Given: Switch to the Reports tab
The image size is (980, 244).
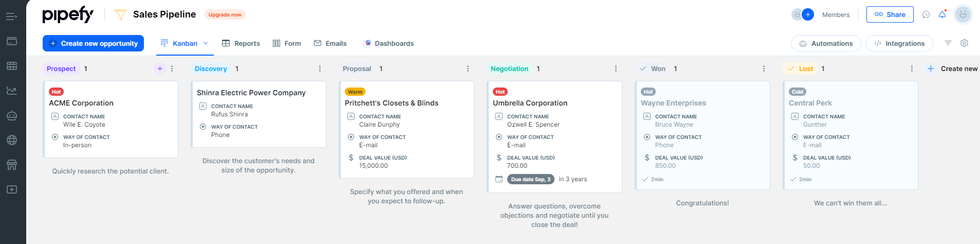Looking at the screenshot, I should [241, 43].
